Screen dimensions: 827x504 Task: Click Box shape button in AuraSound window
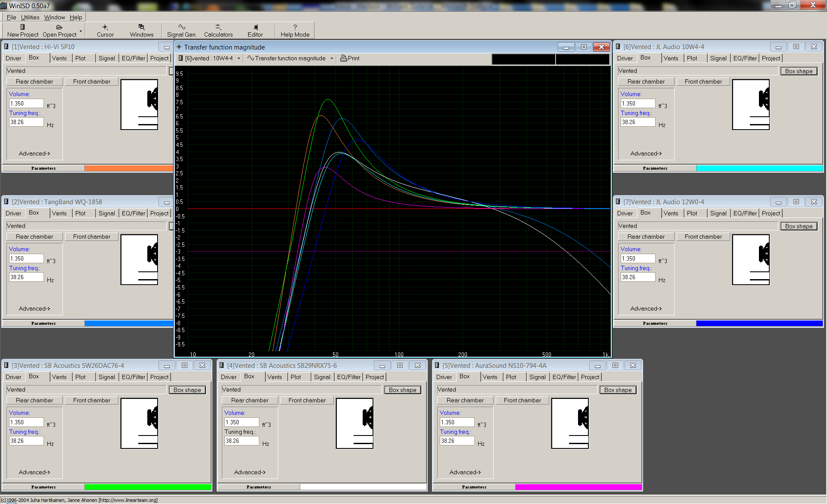618,390
